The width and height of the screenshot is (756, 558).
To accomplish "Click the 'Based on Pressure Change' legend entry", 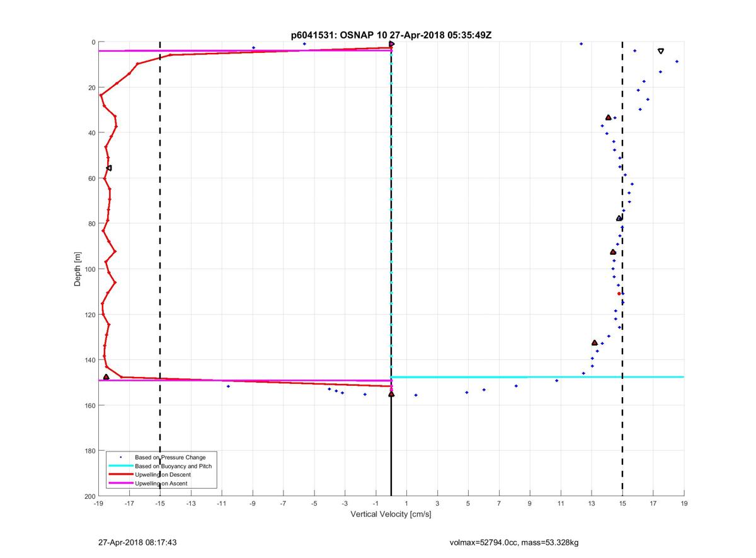I will (170, 457).
